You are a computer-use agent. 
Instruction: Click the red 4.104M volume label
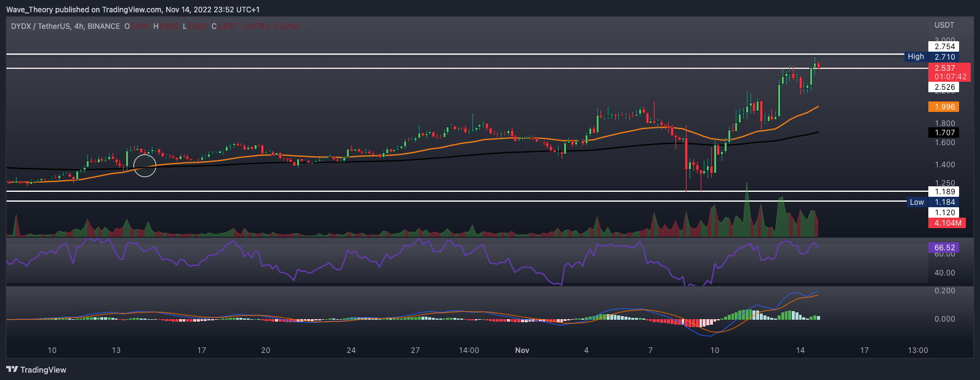pyautogui.click(x=947, y=223)
